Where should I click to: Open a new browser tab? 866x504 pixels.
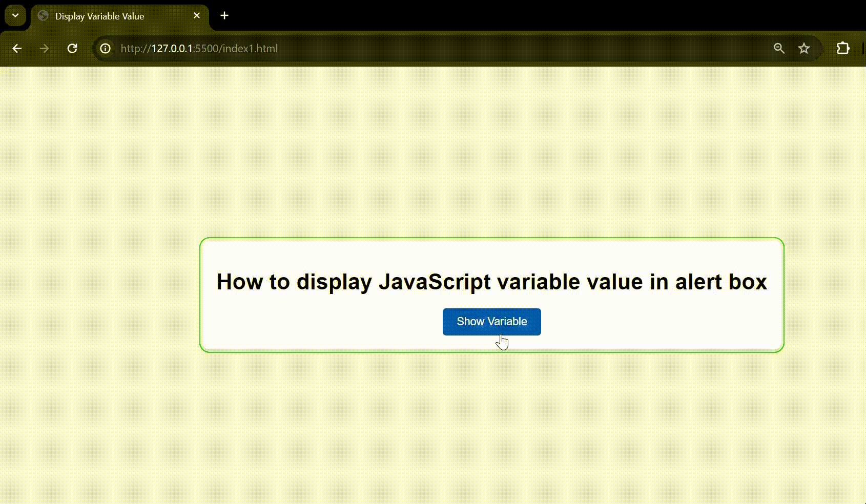tap(224, 15)
